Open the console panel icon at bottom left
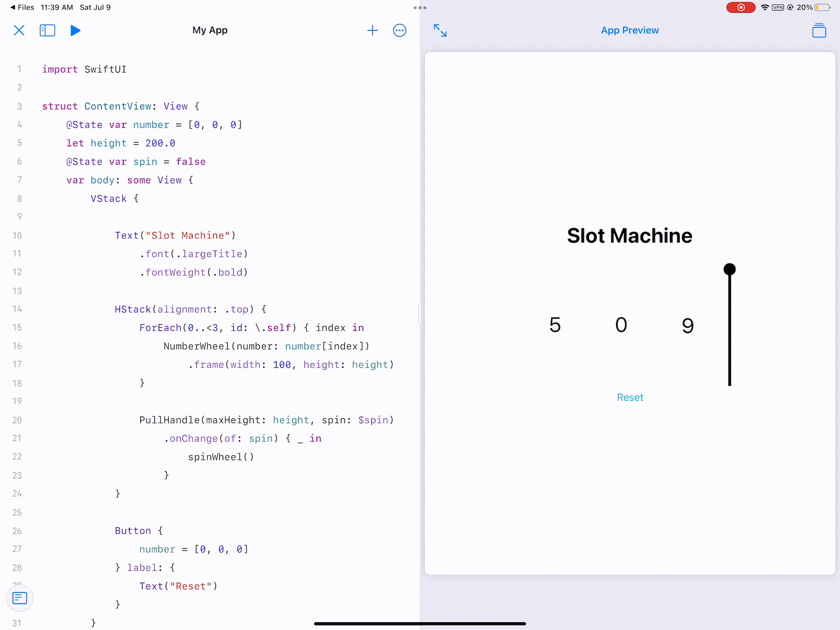 pyautogui.click(x=20, y=598)
